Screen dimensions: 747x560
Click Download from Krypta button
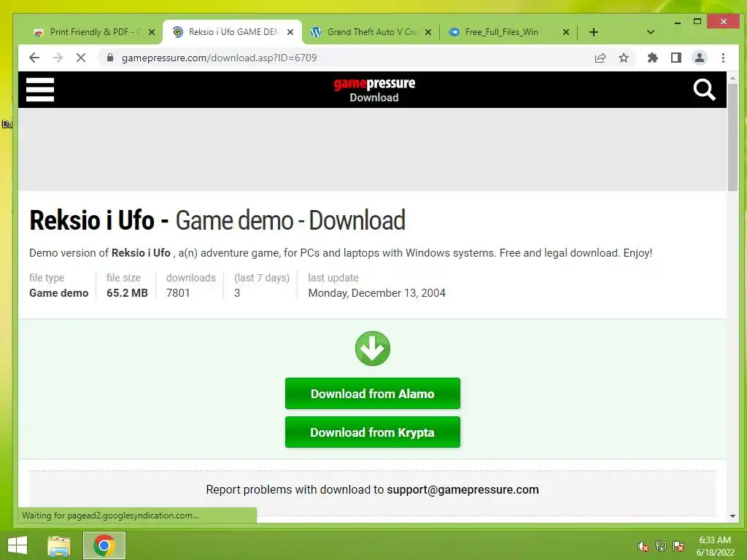pyautogui.click(x=373, y=432)
